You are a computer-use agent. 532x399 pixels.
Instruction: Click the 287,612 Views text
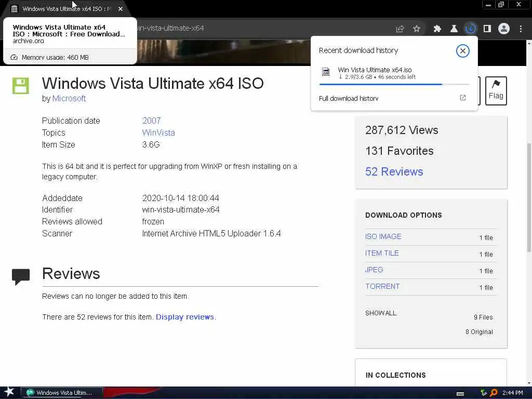(402, 130)
